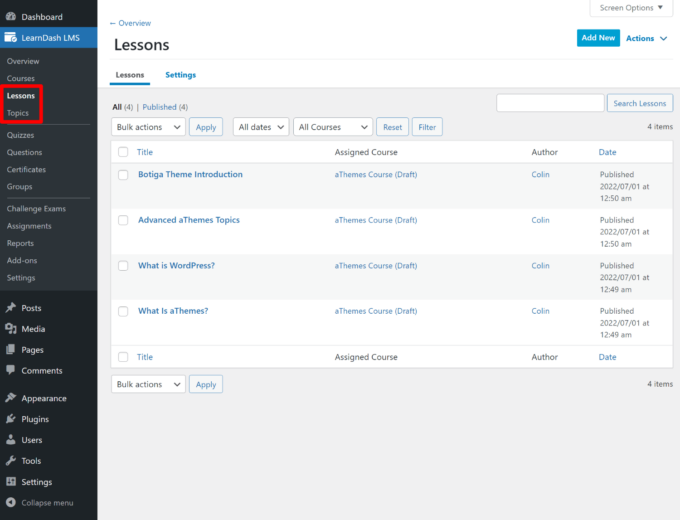Open the What is WordPress? lesson
The image size is (680, 520).
[176, 265]
